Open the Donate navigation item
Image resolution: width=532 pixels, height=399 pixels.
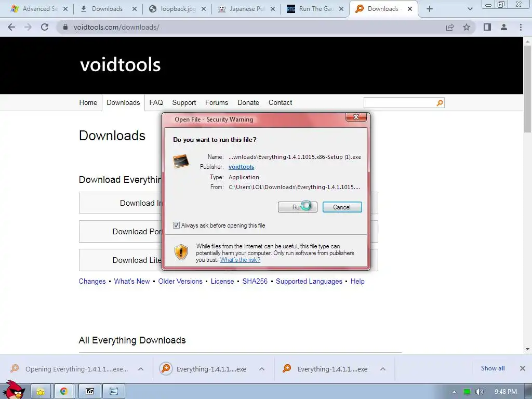tap(248, 102)
